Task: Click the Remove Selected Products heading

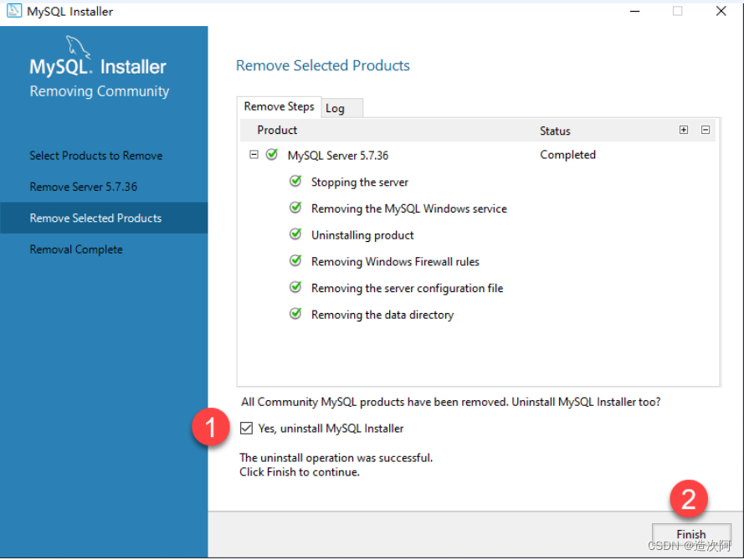Action: (x=323, y=65)
